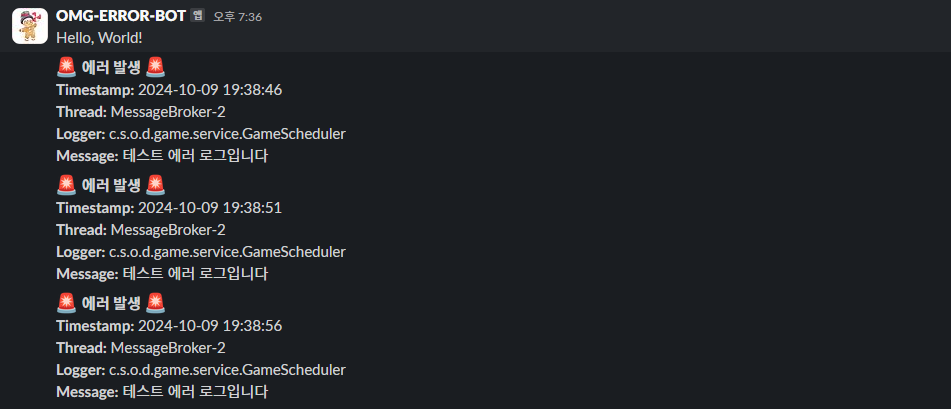Click the app badge next to bot name
The image size is (951, 409).
197,16
